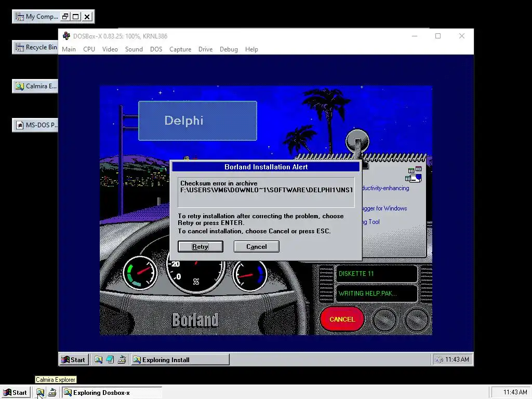Viewport: 532px width, 399px height.
Task: Minimize the DOSBox-X window
Action: click(x=415, y=36)
